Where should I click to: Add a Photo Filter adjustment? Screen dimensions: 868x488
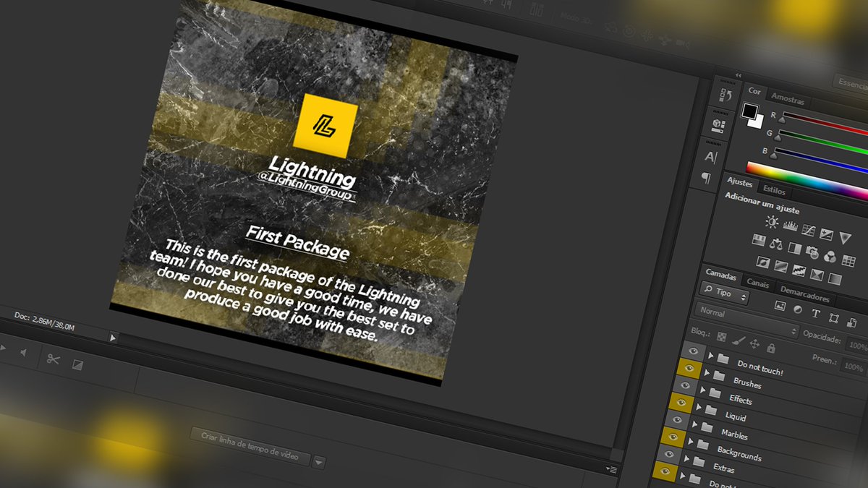(x=812, y=252)
